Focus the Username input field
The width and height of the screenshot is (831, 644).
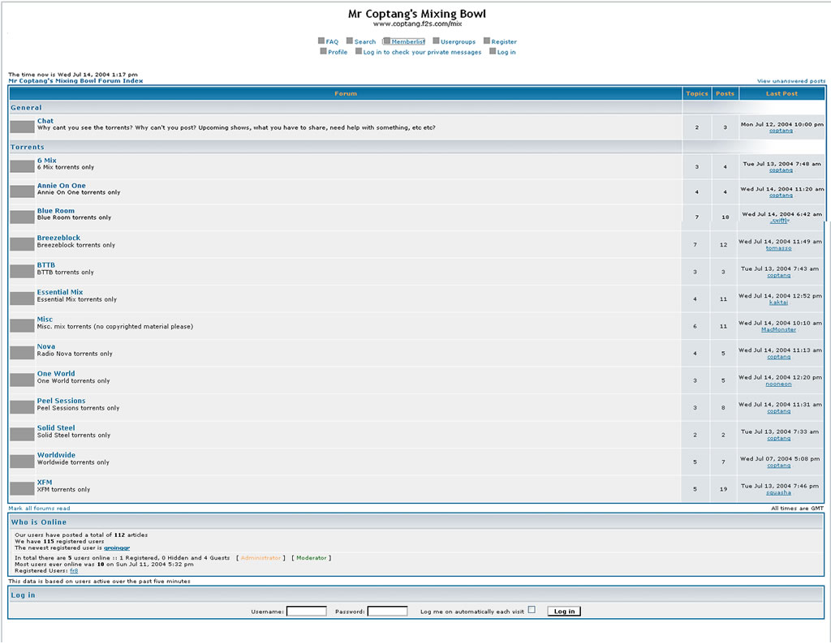click(x=307, y=611)
